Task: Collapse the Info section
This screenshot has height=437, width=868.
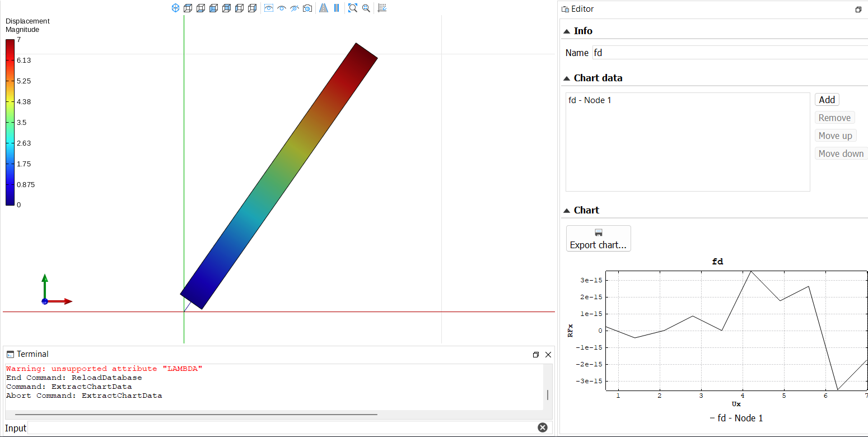Action: (x=567, y=31)
